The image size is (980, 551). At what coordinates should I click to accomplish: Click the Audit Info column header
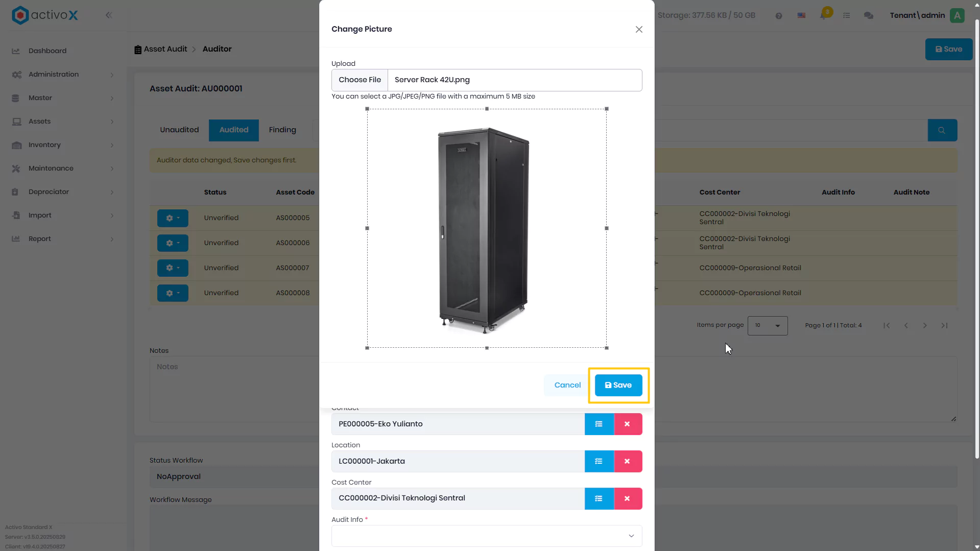tap(838, 193)
